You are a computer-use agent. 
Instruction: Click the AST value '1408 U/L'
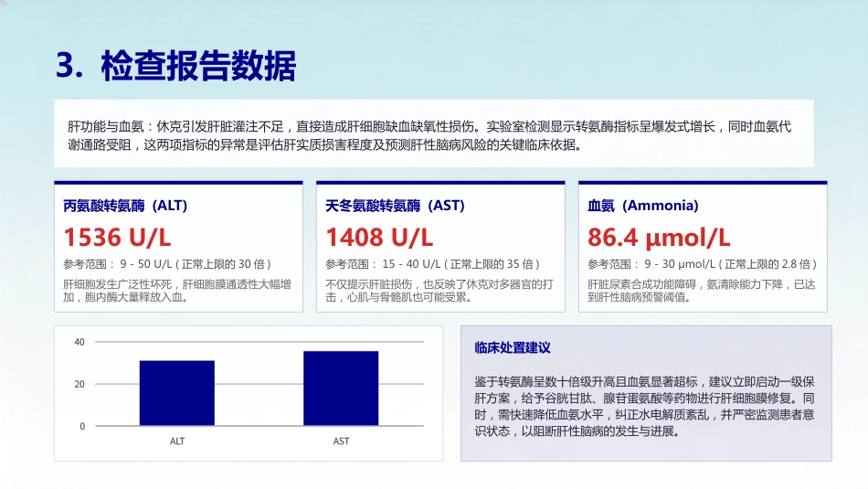(379, 238)
